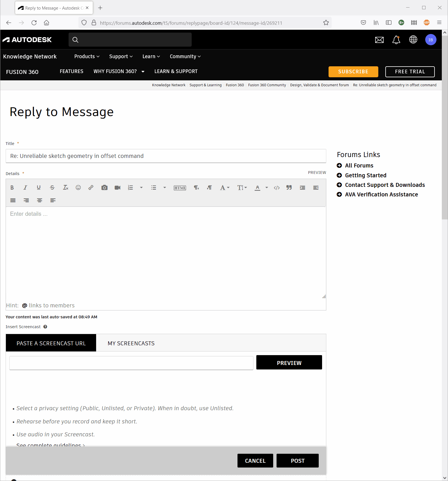The height and width of the screenshot is (481, 448).
Task: Insert bulleted list icon
Action: pyautogui.click(x=153, y=188)
